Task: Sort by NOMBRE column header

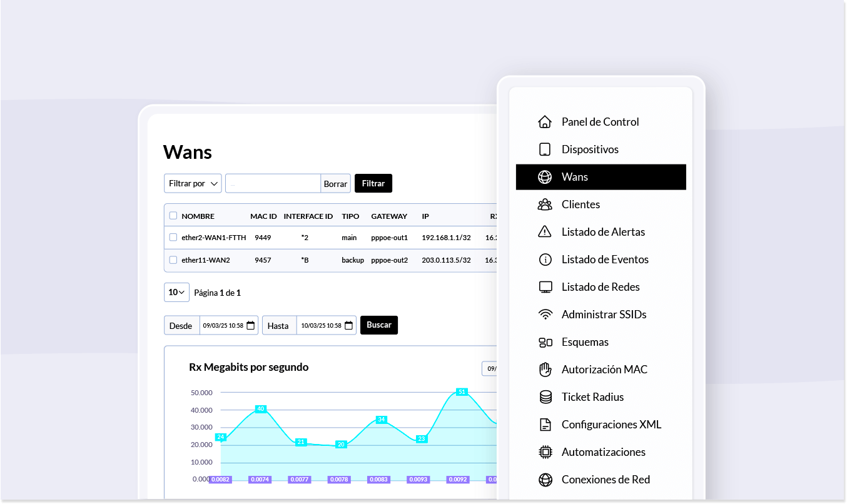Action: point(198,216)
